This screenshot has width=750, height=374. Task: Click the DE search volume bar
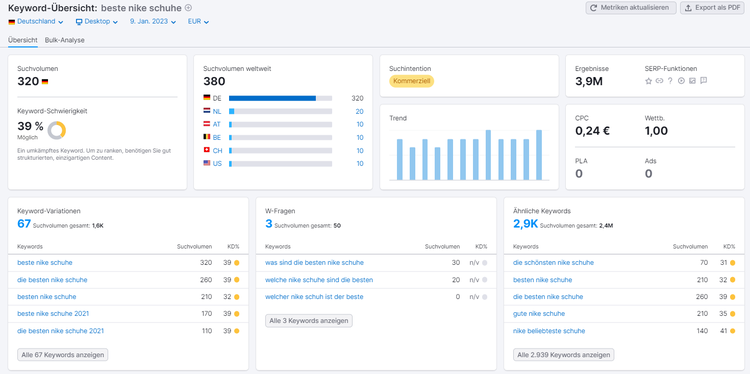(x=280, y=98)
